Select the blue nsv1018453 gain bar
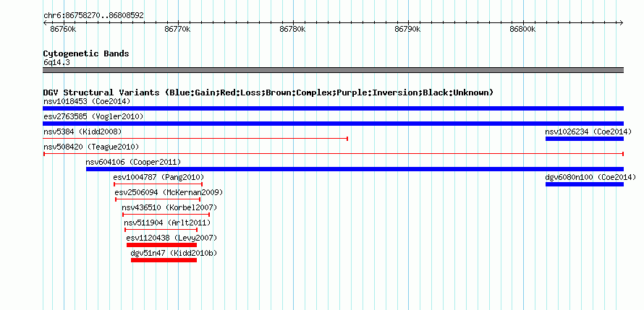Screen dimensions: 644x310 (x=334, y=108)
